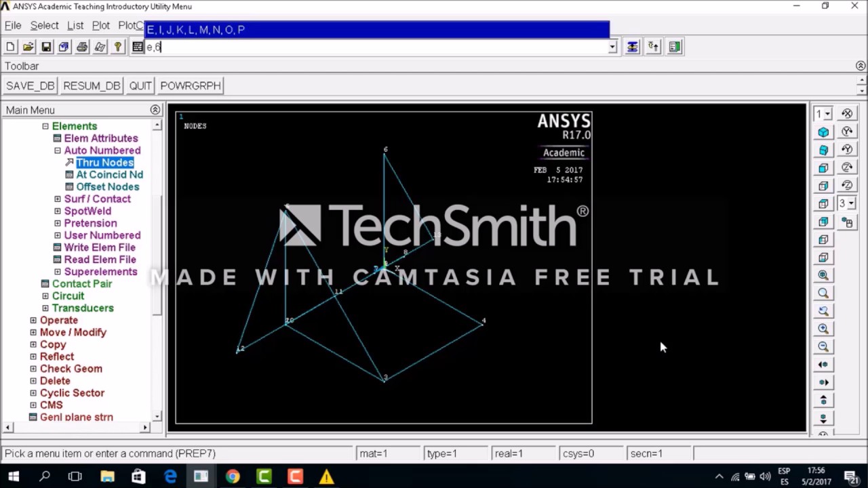Click the Pan Model Left icon
Screen dimensions: 868x488
(x=823, y=365)
